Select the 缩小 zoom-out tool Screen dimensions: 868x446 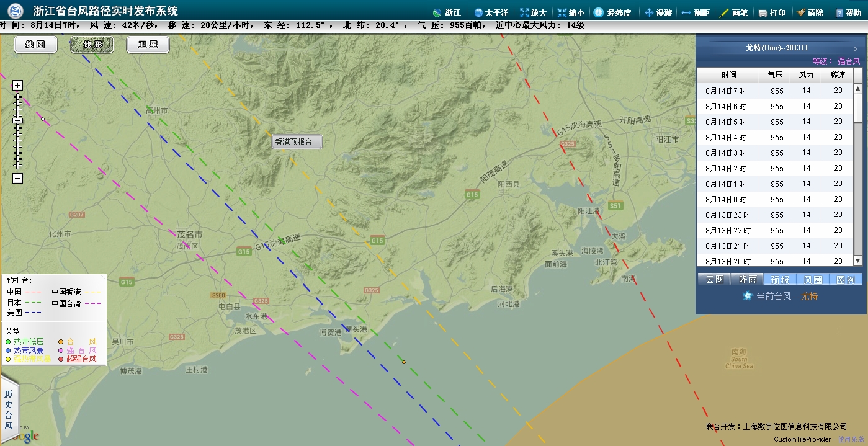(562, 12)
